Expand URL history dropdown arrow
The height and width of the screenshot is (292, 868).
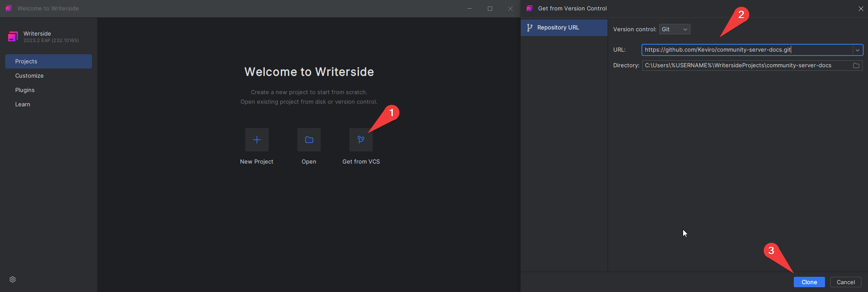(x=858, y=50)
